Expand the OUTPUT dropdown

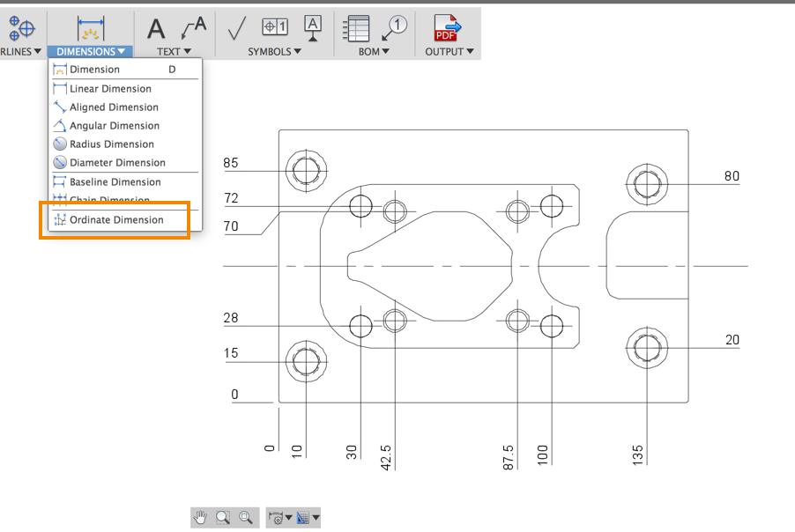point(450,52)
